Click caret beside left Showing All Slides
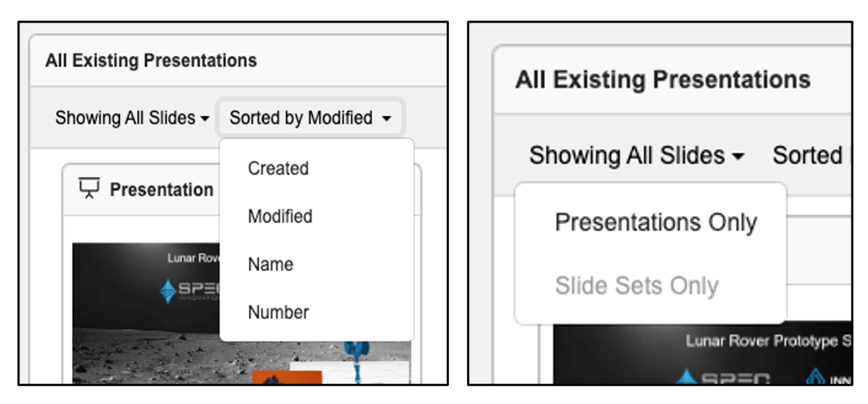Screen dimensions: 868x404 pos(205,119)
